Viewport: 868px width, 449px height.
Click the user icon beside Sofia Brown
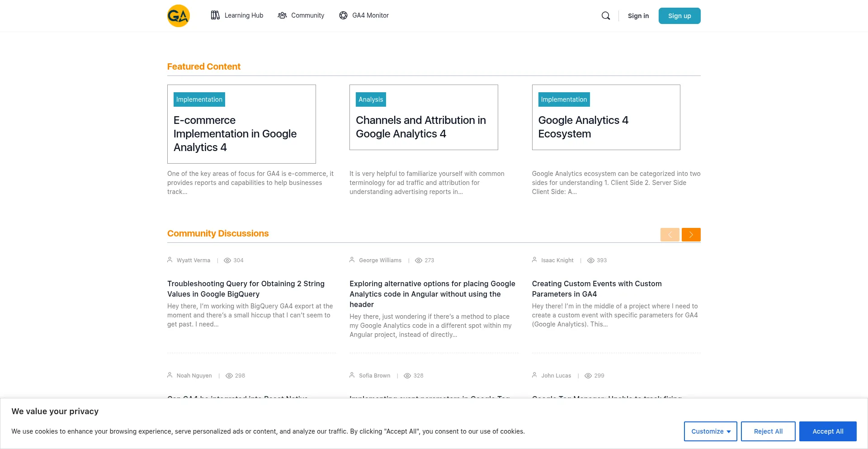[352, 375]
